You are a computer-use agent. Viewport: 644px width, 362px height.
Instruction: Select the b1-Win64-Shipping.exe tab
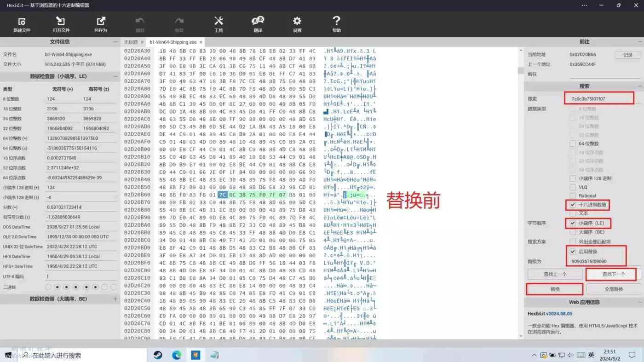point(173,42)
